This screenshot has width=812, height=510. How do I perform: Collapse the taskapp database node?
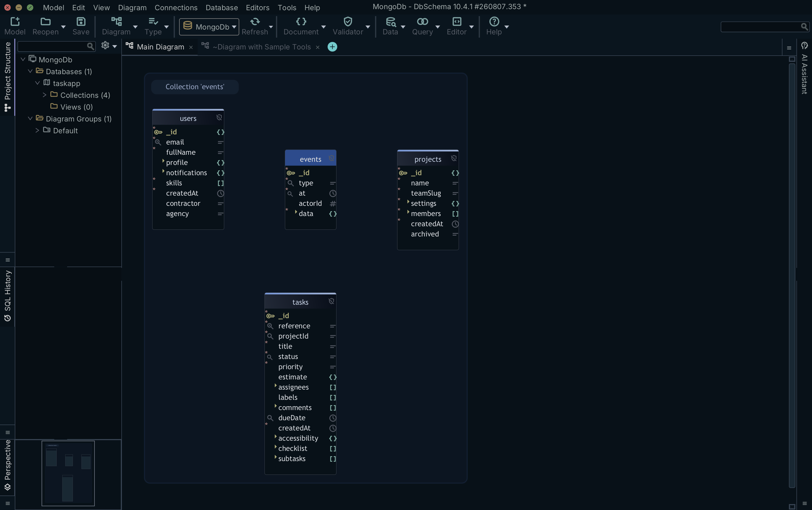point(37,83)
